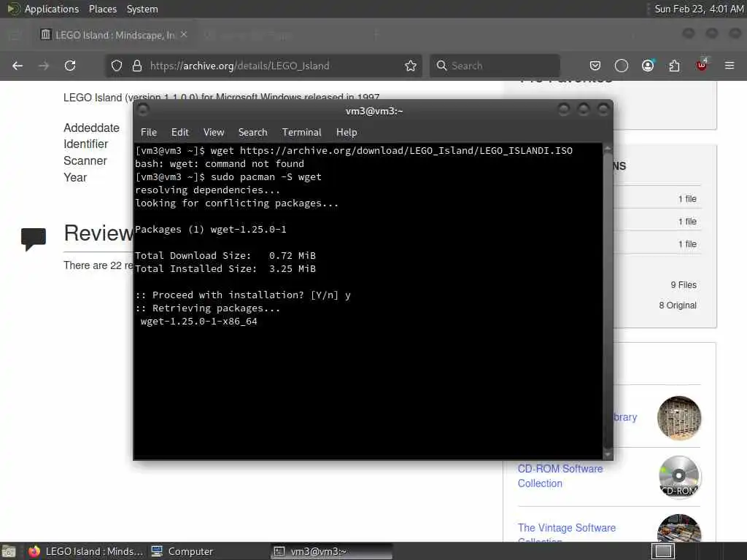
Task: Click the Firefox Search box
Action: (x=495, y=66)
